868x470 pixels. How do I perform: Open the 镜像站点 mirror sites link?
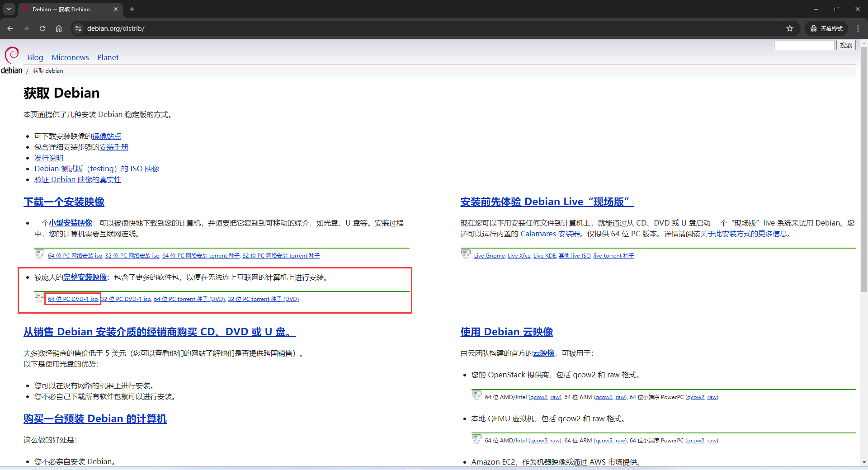pos(107,136)
